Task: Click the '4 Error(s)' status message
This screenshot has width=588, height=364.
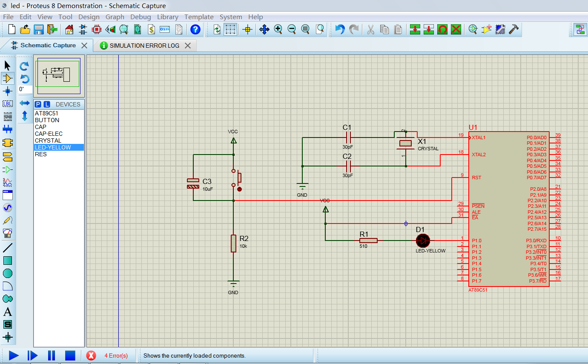Action: tap(116, 355)
